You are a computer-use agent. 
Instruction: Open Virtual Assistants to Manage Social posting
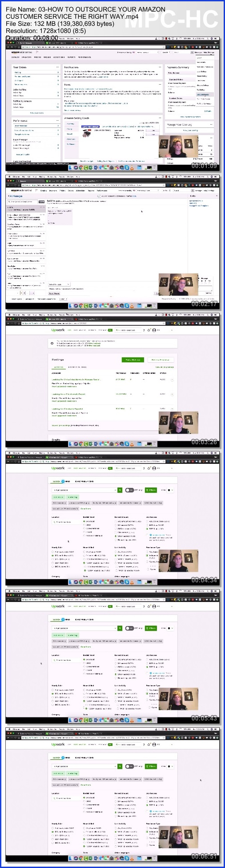[76, 380]
